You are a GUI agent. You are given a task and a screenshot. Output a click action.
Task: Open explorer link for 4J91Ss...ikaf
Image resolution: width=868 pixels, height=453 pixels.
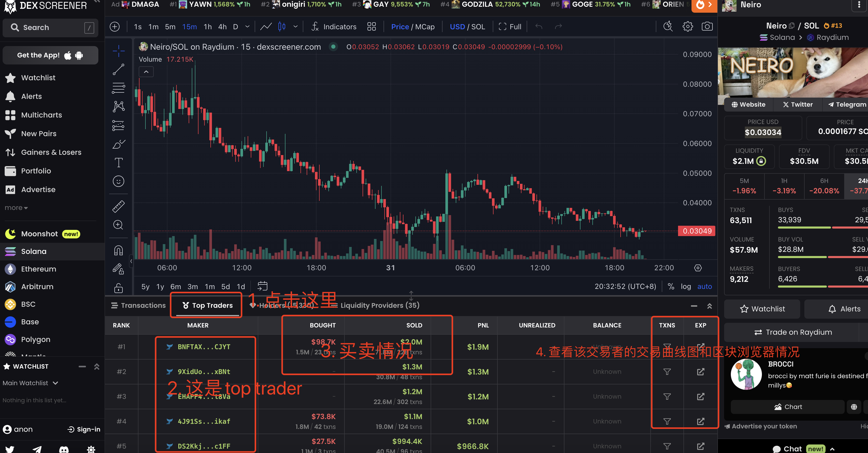701,421
